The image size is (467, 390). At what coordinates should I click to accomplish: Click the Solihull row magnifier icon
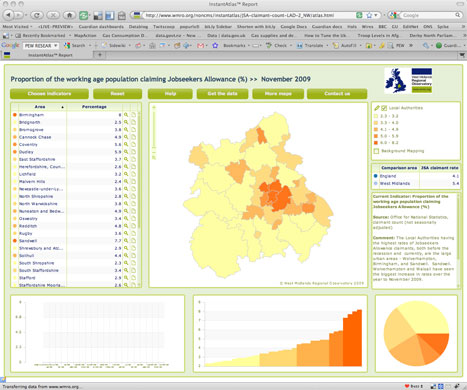pos(126,255)
